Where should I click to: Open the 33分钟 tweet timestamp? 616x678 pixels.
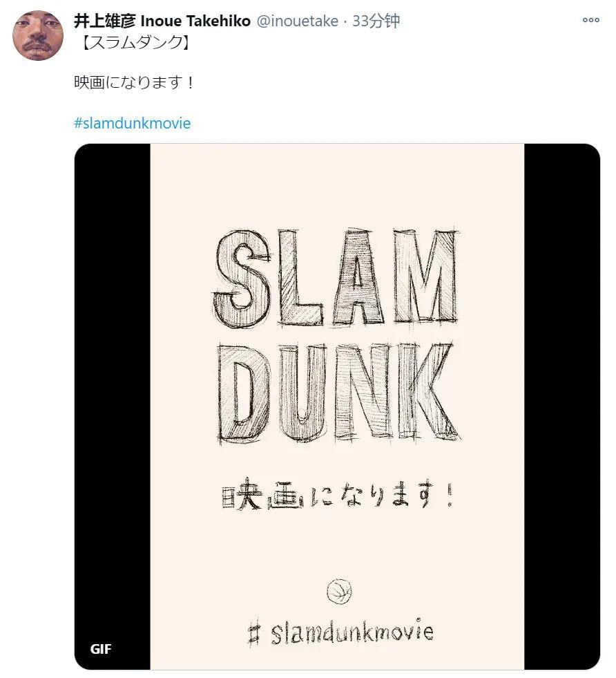pos(376,21)
